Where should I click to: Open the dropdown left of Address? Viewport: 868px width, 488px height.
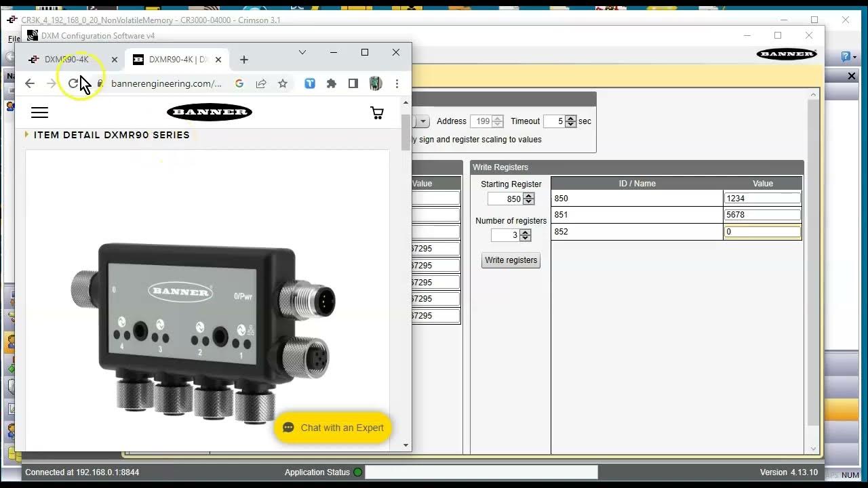tap(422, 121)
